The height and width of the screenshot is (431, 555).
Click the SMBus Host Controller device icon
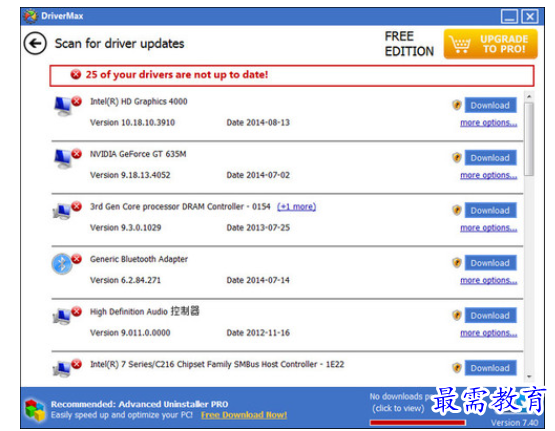coord(62,369)
